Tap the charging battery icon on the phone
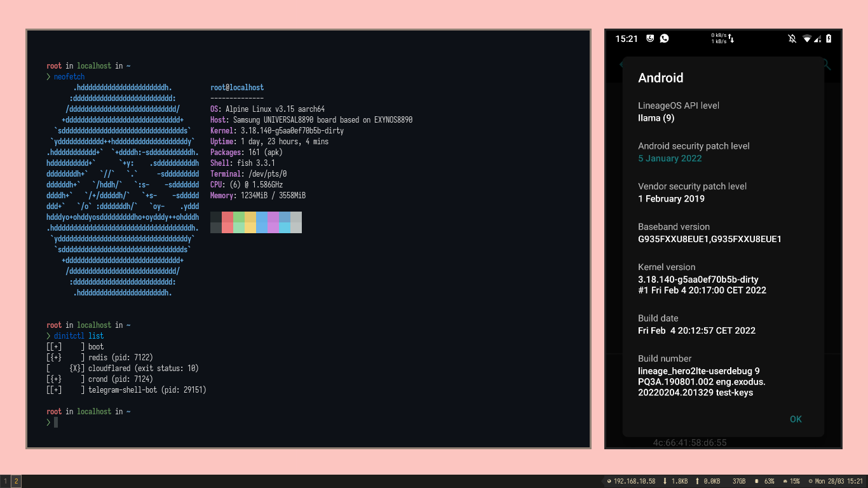This screenshot has height=488, width=868. [829, 39]
